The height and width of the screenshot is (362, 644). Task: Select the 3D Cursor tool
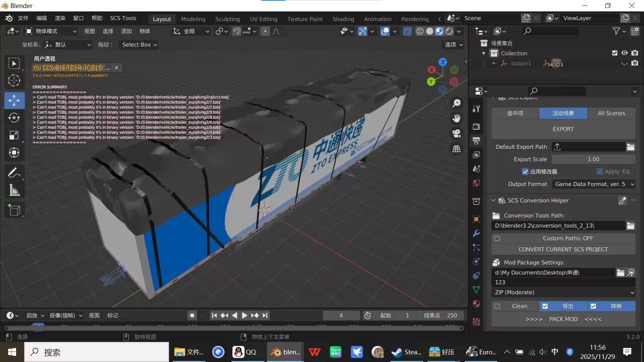click(x=14, y=80)
